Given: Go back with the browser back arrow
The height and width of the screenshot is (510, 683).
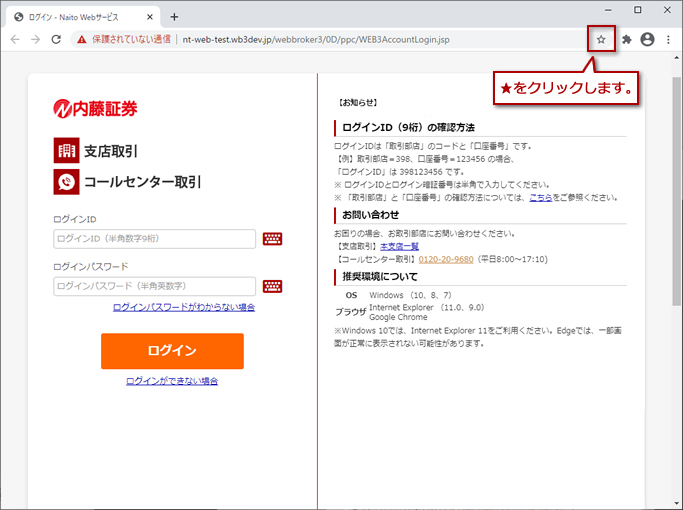Looking at the screenshot, I should pyautogui.click(x=15, y=40).
